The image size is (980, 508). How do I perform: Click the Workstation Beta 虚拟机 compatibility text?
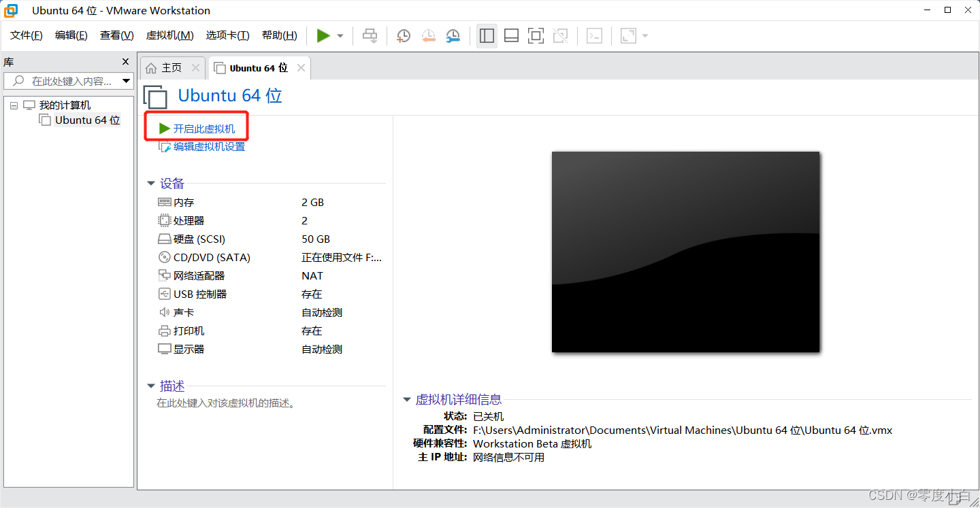pyautogui.click(x=532, y=443)
